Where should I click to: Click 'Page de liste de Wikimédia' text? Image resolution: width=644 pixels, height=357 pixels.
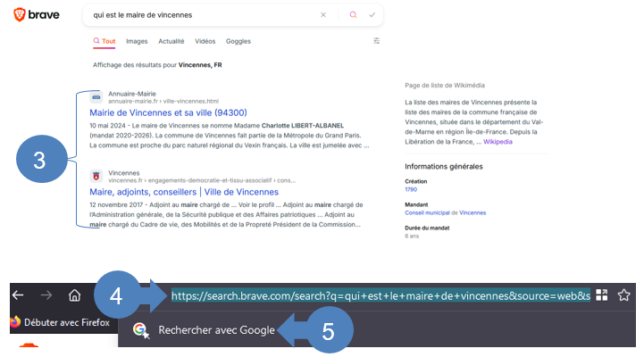coord(445,86)
